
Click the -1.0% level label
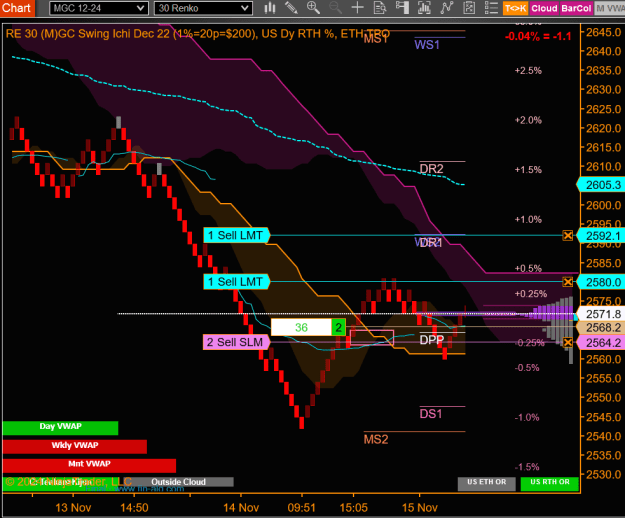tap(527, 418)
